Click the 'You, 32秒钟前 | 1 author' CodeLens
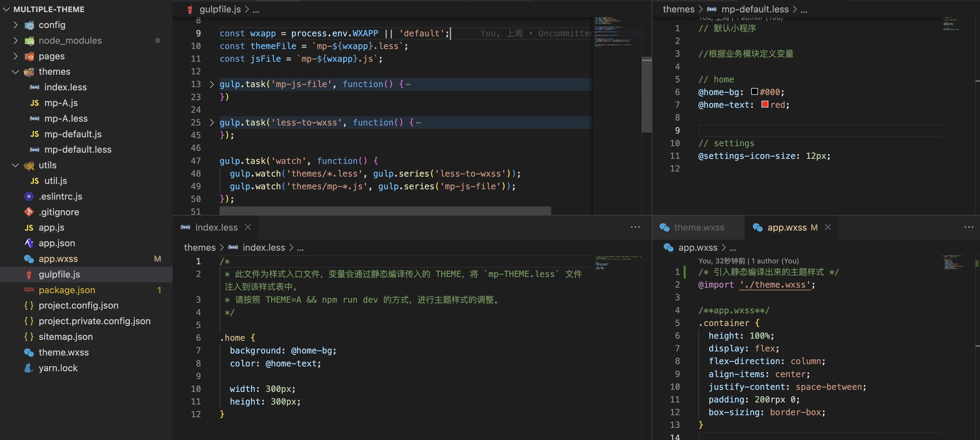The width and height of the screenshot is (980, 440). pos(748,261)
